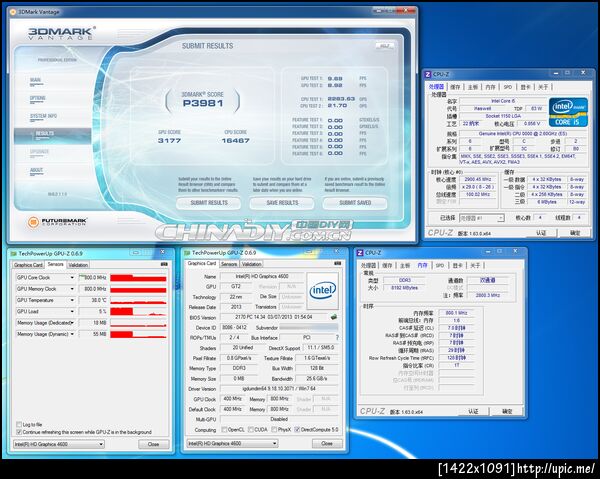600x479 pixels.
Task: Click the camera screenshot icon in GPU-Z Graphics Card window
Action: [338, 264]
